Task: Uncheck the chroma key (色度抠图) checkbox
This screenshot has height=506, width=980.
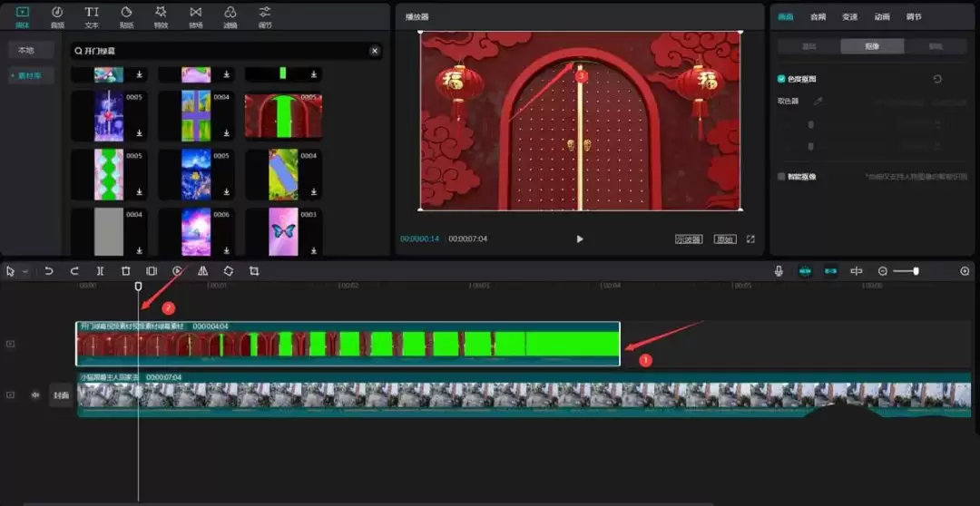Action: [781, 79]
